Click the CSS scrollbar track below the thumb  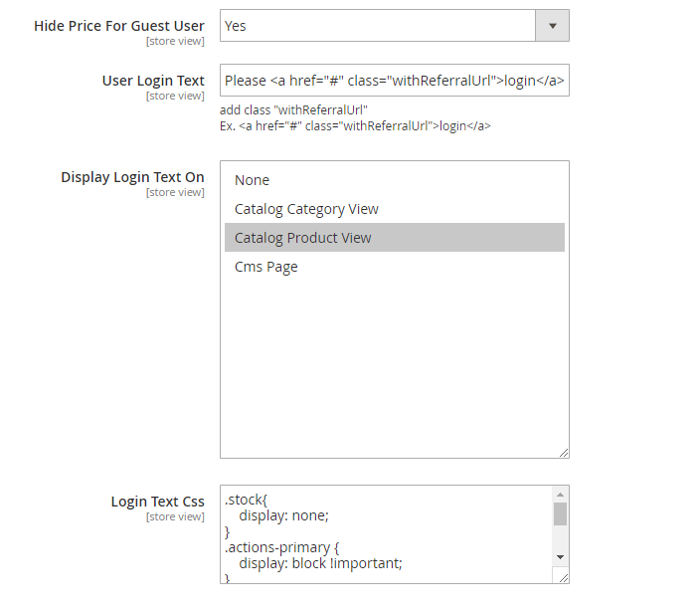click(x=560, y=538)
